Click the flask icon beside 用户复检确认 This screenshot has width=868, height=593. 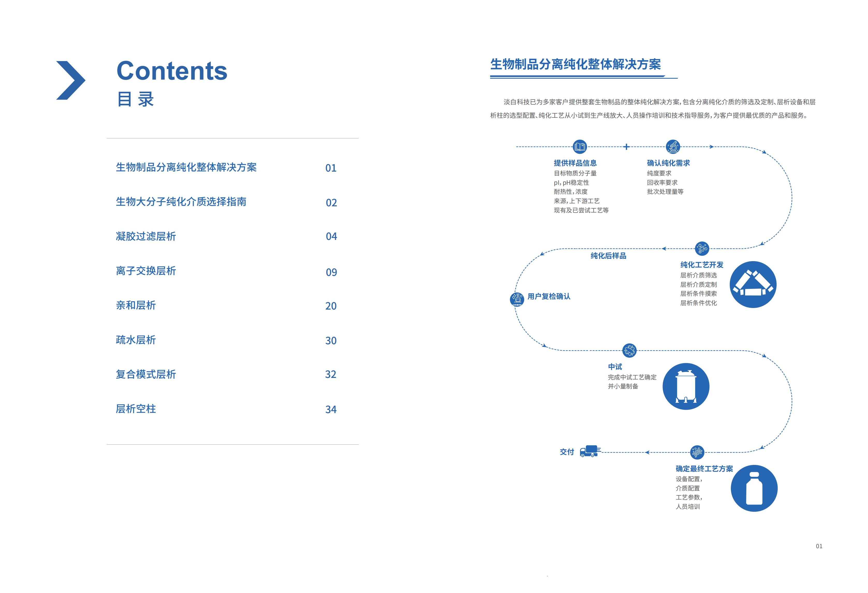click(x=517, y=299)
